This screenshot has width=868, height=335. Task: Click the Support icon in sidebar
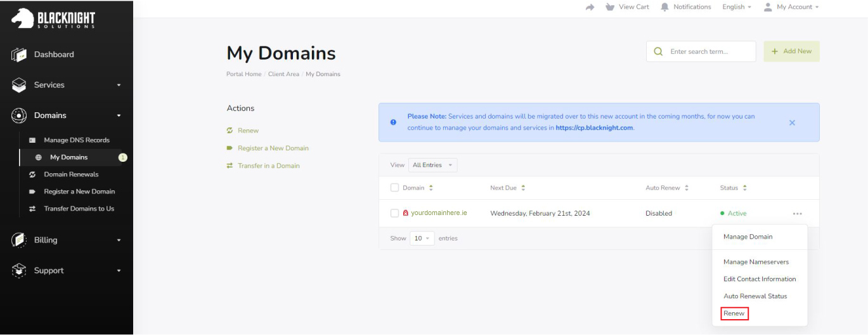pos(19,270)
